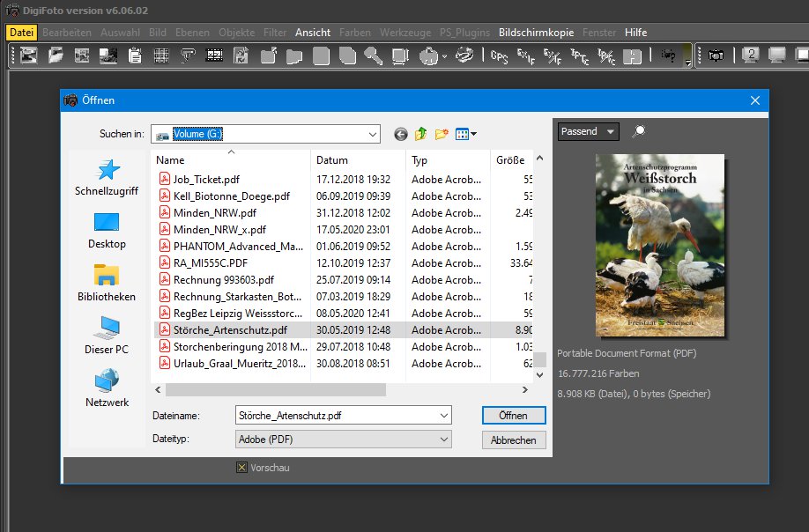Click the Öffnen button

point(514,415)
